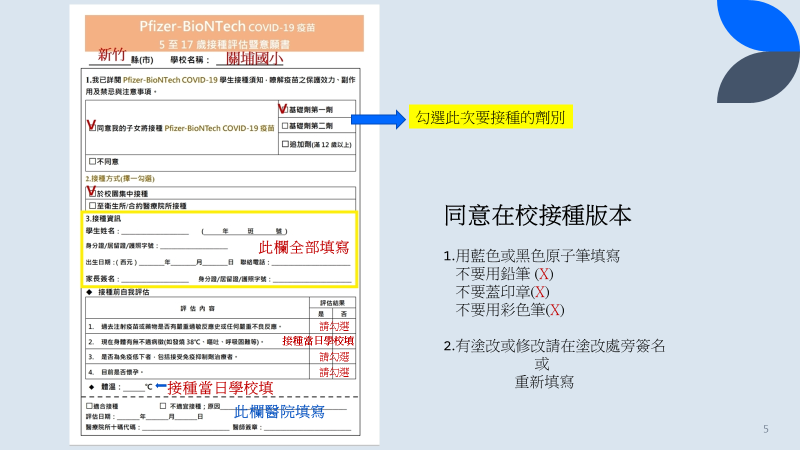Click the line 不要蓋印章(X)

click(x=502, y=292)
